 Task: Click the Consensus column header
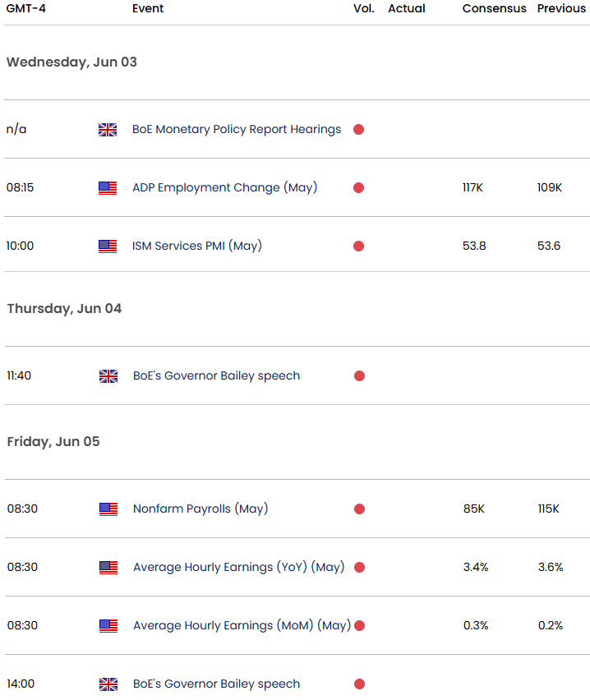coord(494,8)
